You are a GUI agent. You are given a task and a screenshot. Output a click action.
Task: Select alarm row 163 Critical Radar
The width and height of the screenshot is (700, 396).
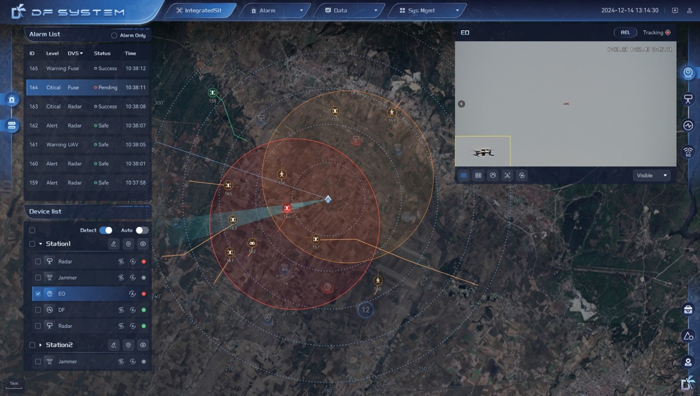coord(88,107)
